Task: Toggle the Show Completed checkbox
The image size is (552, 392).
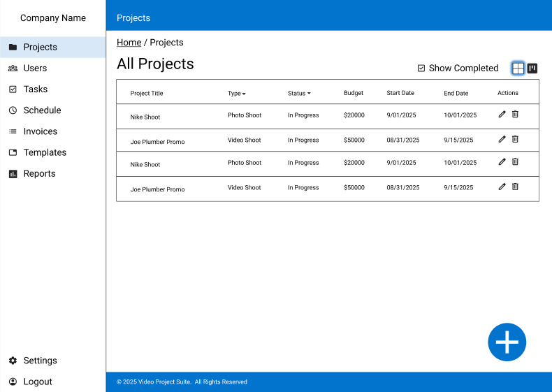Action: click(421, 68)
